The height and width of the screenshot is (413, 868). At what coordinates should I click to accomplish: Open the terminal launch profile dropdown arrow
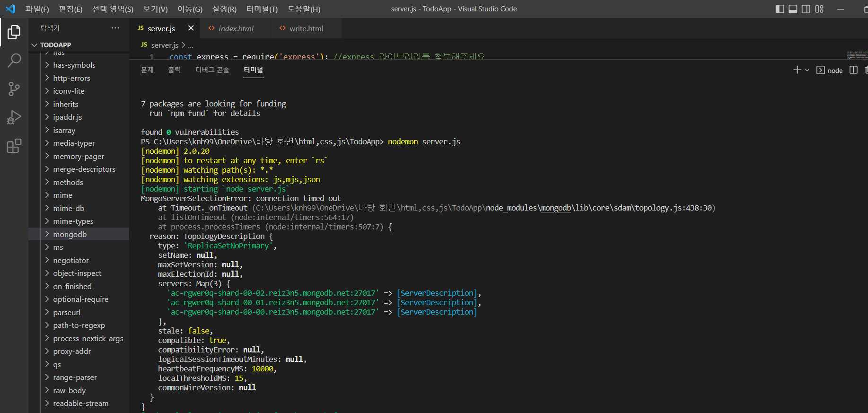(x=807, y=70)
